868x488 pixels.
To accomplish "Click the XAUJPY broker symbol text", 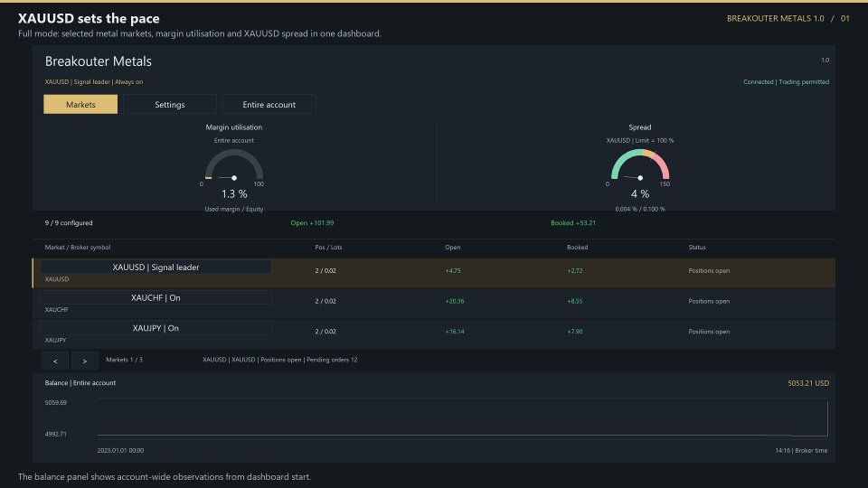I will [x=55, y=341].
